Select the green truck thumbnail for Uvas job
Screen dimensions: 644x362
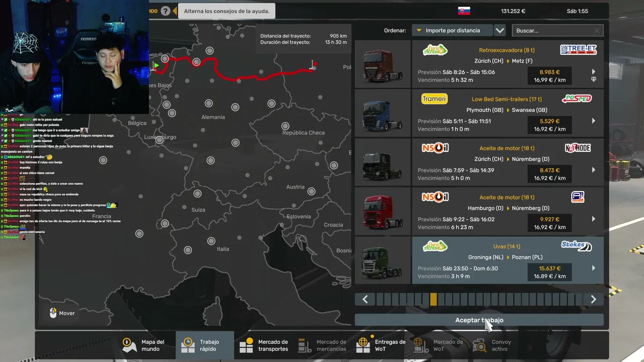(383, 260)
